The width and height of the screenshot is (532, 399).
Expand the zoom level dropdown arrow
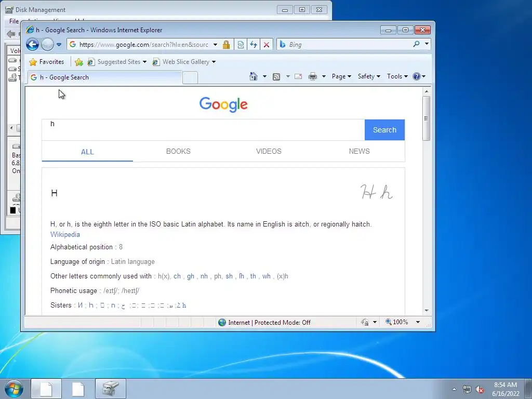[x=418, y=322]
